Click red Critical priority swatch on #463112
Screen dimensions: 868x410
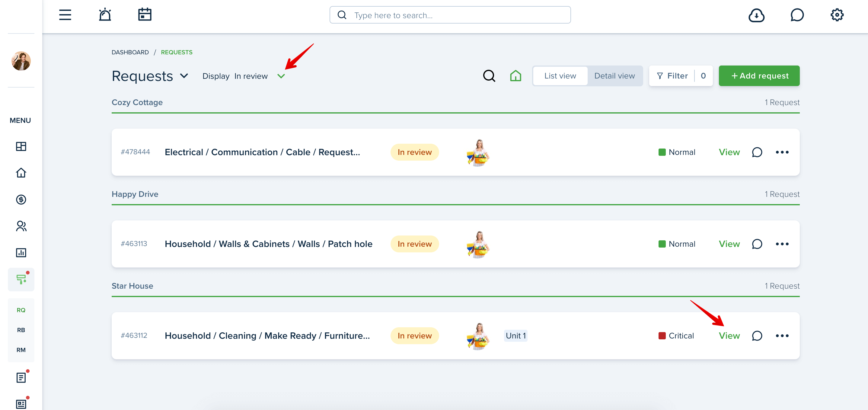(662, 335)
